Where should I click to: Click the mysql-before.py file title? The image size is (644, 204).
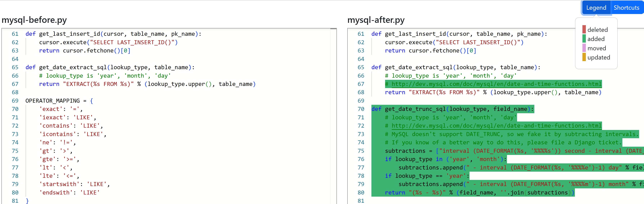point(34,20)
